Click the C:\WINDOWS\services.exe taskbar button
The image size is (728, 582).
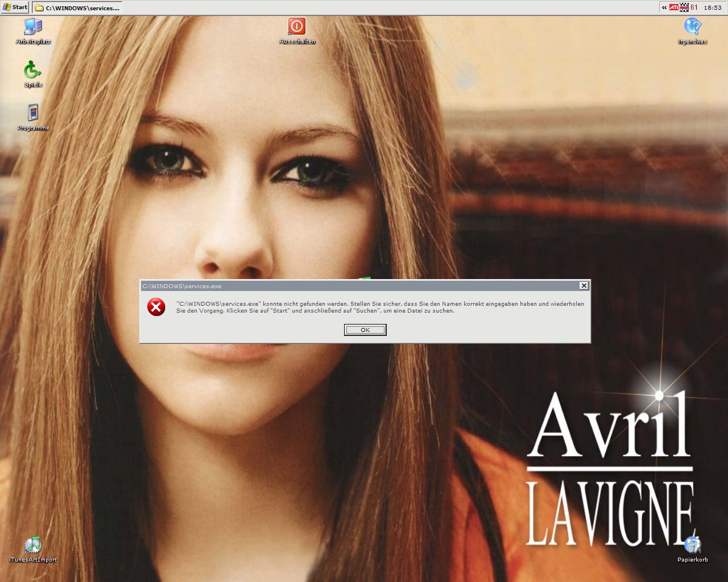coord(77,7)
